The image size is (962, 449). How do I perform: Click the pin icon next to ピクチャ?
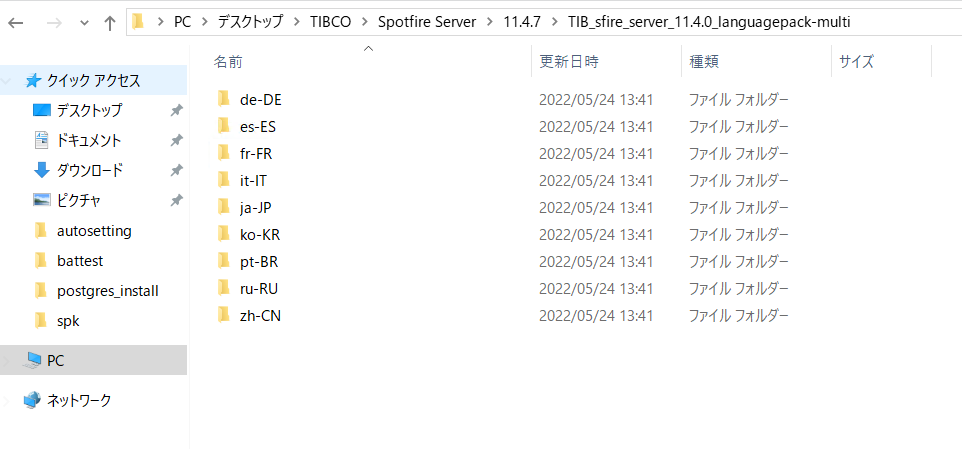pos(176,200)
